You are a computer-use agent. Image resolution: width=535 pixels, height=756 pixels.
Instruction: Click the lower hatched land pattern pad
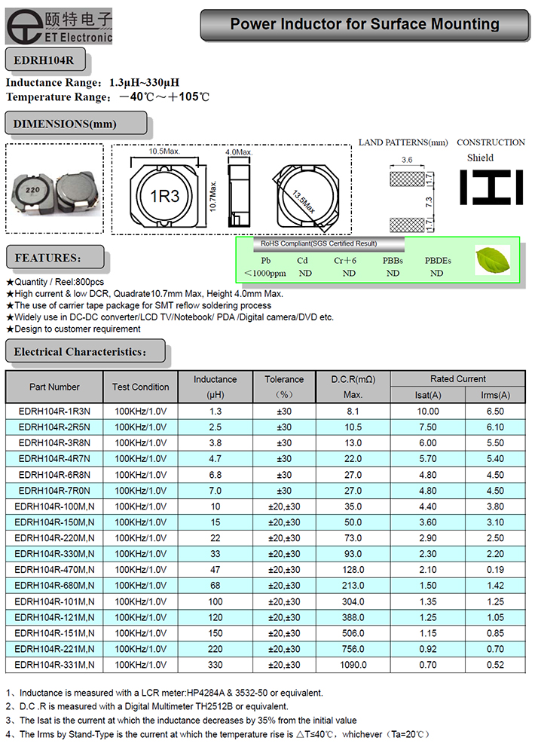click(x=407, y=225)
